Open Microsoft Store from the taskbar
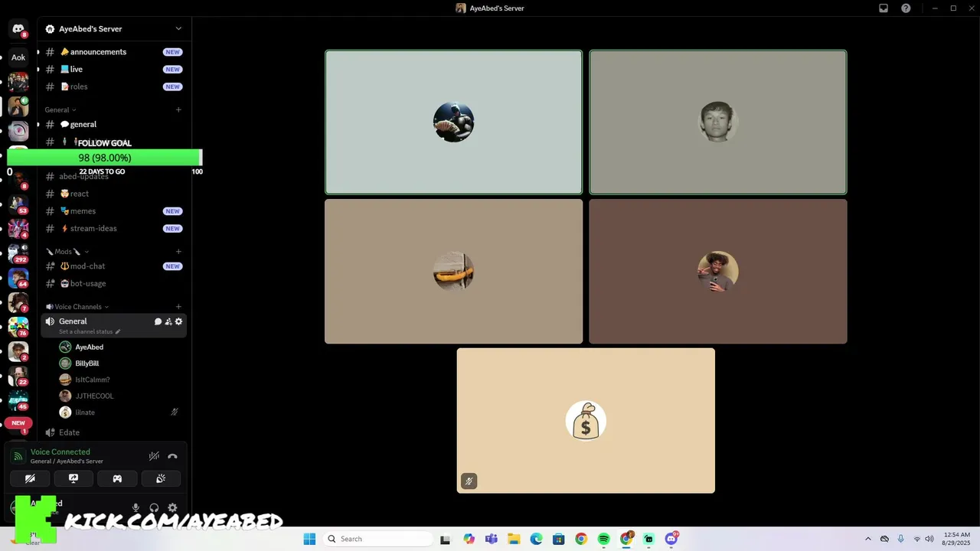The height and width of the screenshot is (551, 980). [x=558, y=539]
